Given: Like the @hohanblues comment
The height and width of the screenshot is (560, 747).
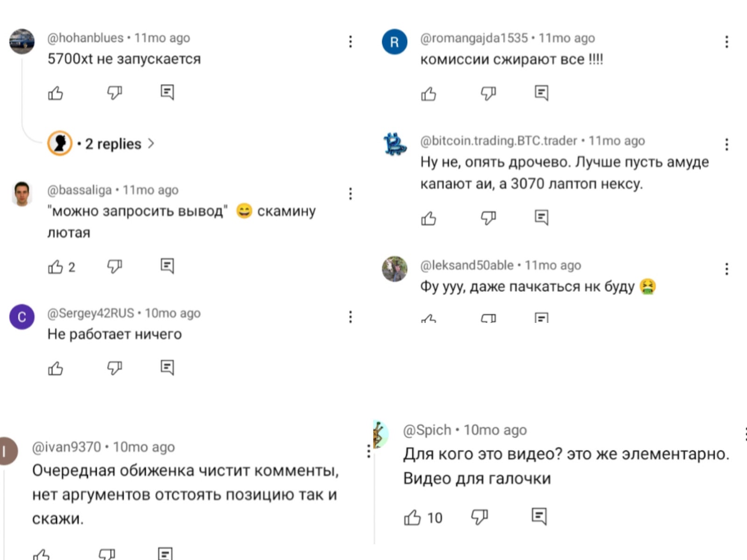Looking at the screenshot, I should (56, 93).
